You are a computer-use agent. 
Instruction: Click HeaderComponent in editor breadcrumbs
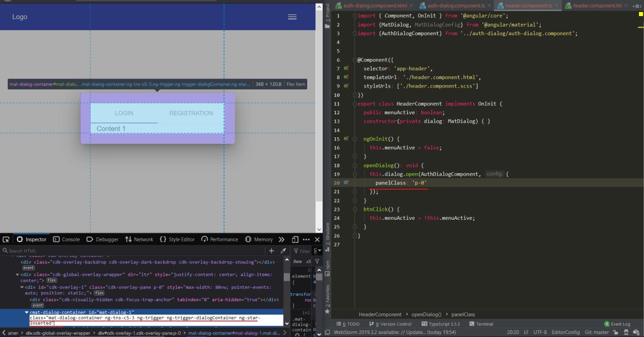[x=380, y=314]
